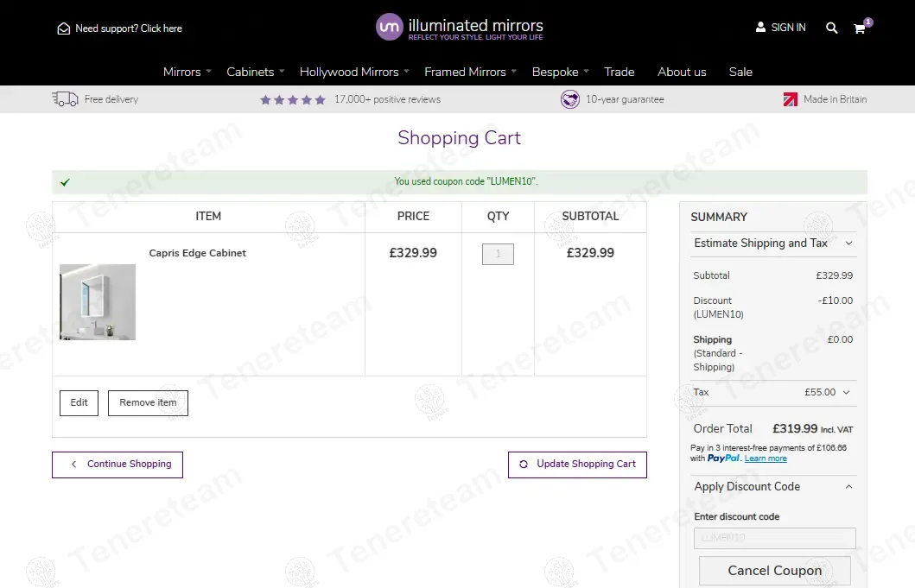Expand Estimate Shipping and Tax section
915x588 pixels.
coord(774,243)
